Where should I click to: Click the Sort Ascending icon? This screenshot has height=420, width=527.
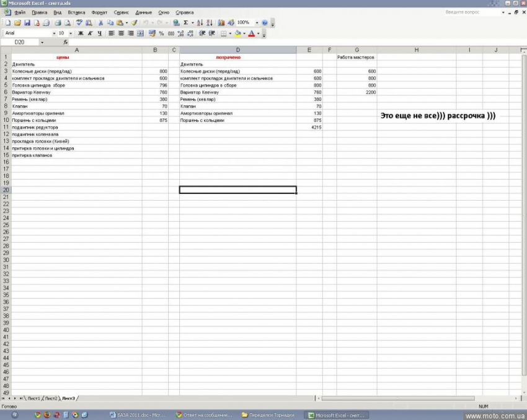(x=200, y=23)
